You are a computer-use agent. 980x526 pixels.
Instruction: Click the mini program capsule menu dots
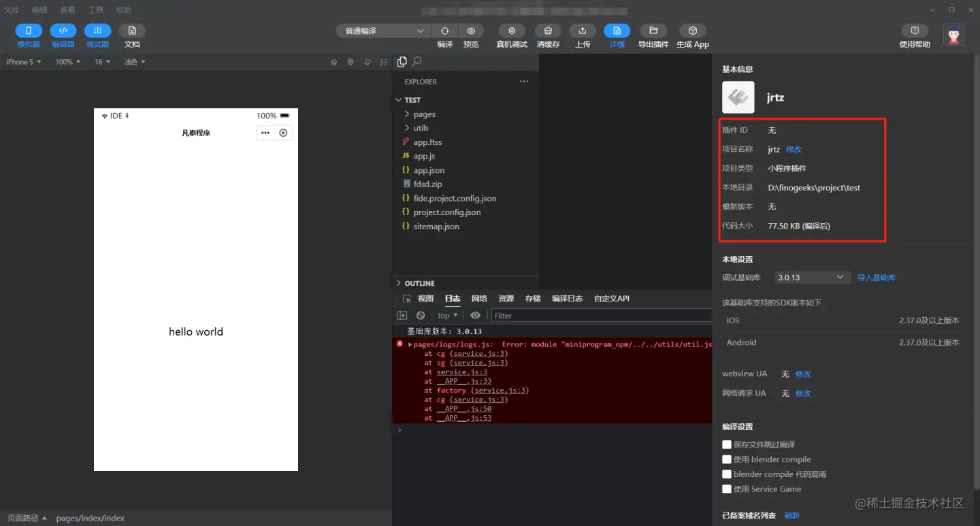click(x=265, y=133)
